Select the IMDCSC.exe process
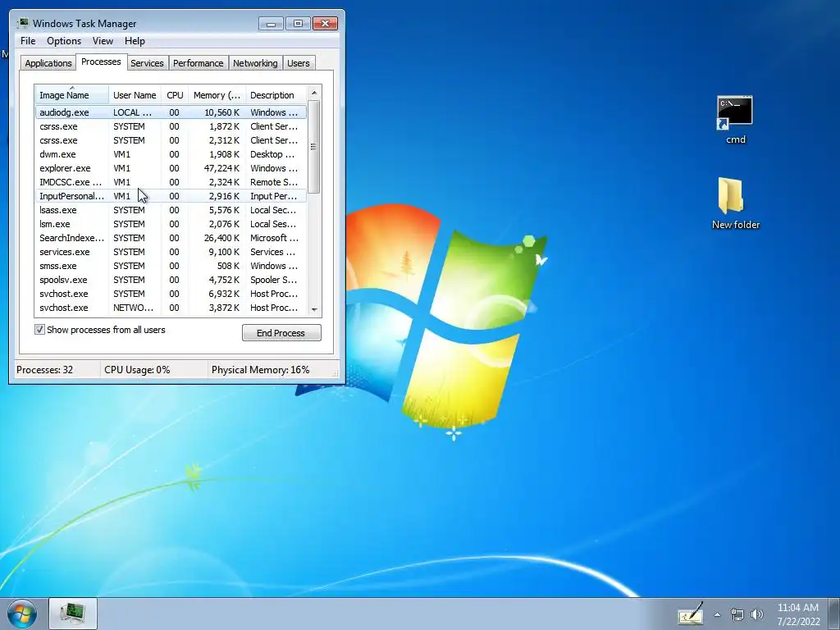Screen dimensions: 840x630 coord(171,181)
